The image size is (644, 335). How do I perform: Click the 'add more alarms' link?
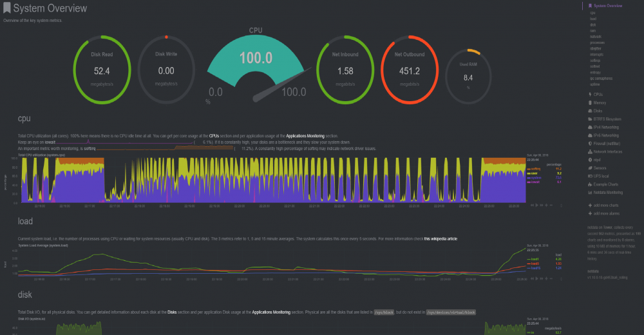606,214
